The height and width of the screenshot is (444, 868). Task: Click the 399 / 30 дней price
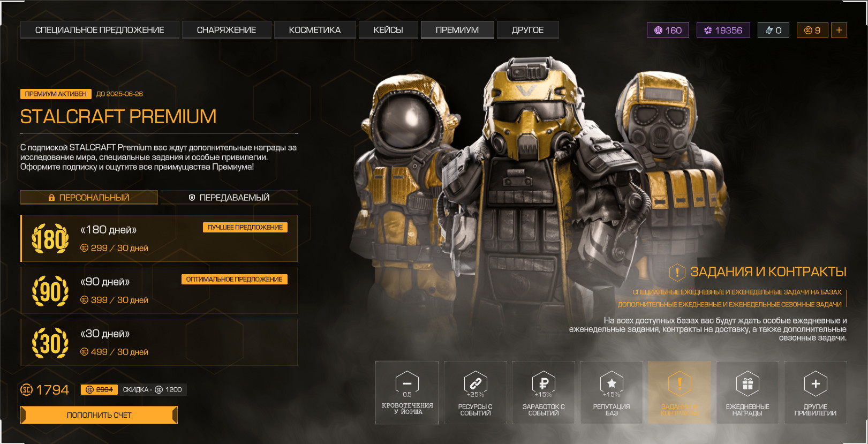click(114, 300)
